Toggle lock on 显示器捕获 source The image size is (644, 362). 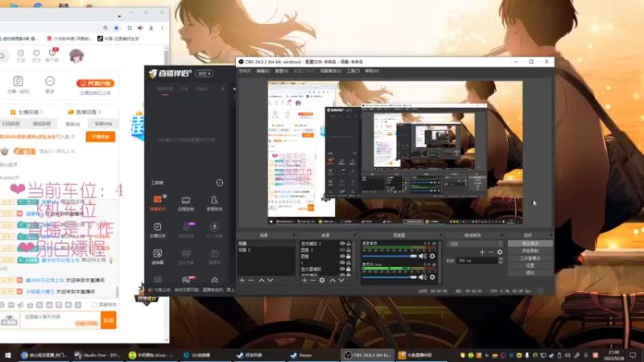click(x=349, y=269)
